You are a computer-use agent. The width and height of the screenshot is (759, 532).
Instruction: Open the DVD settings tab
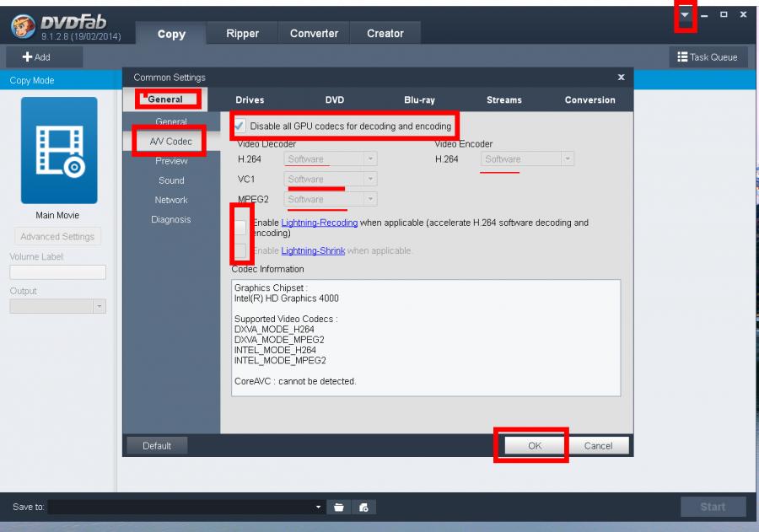pos(335,99)
